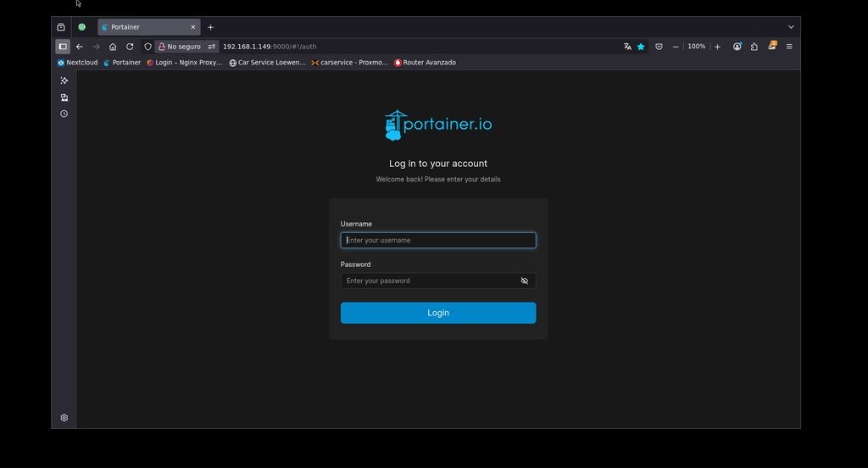Open a new tab with the plus button
This screenshot has width=868, height=468.
point(210,27)
